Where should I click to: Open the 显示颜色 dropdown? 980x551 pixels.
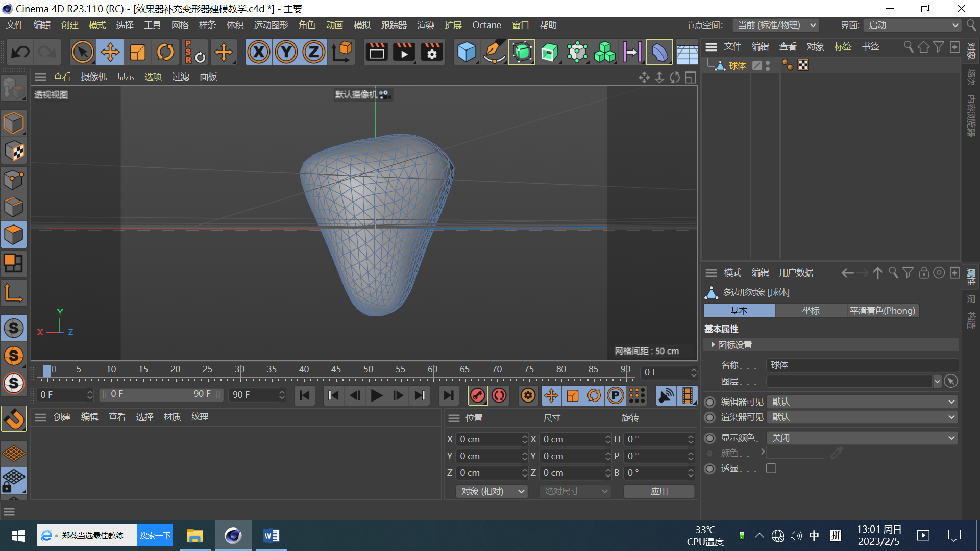point(863,438)
